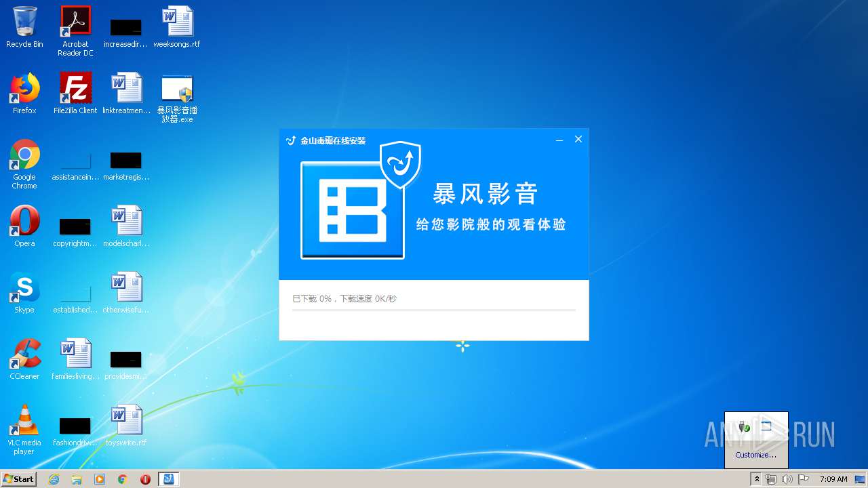This screenshot has width=868, height=488.
Task: Collapse hidden tray icons arrow
Action: 757,479
